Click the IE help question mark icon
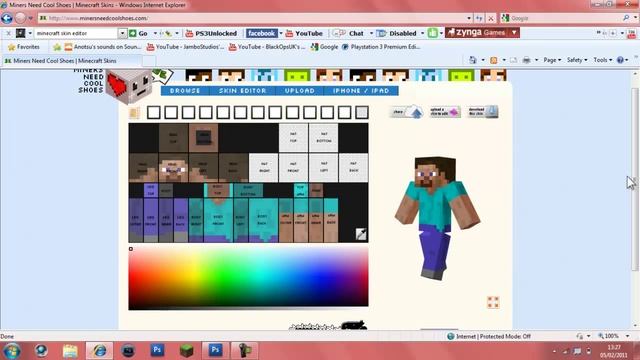Viewport: 640px width, 360px height. pyautogui.click(x=620, y=60)
